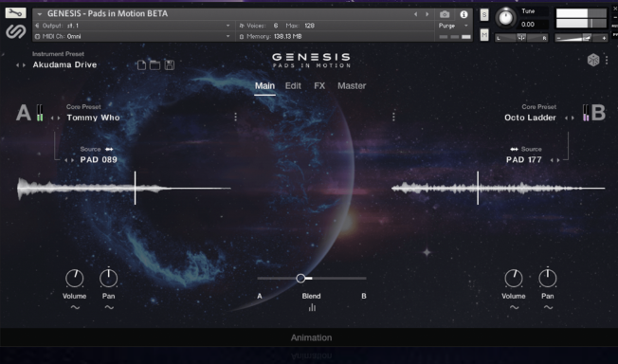Open the Output st.1 dropdown

133,26
